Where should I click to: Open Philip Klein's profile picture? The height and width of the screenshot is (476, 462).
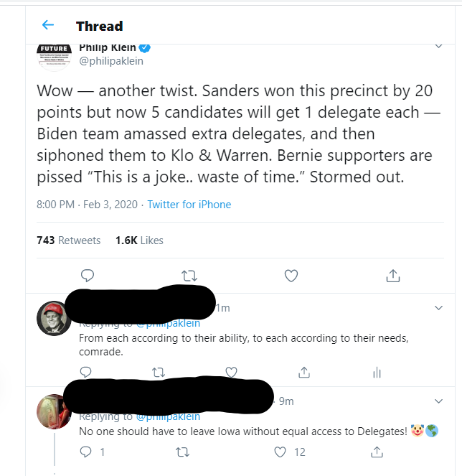[x=53, y=54]
